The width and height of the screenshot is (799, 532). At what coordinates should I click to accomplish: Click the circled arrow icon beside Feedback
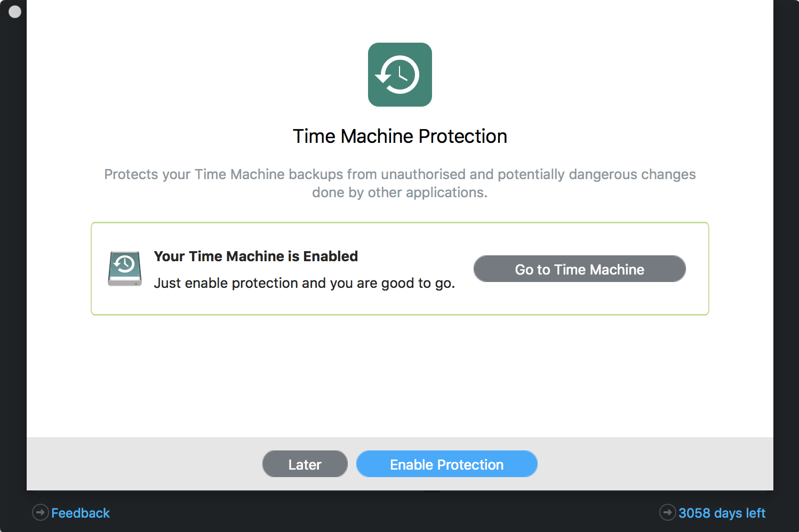tap(41, 512)
